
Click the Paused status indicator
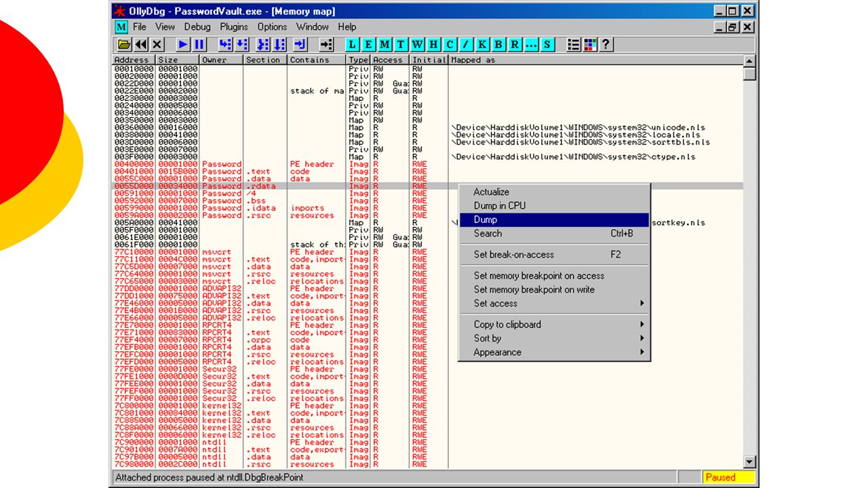pyautogui.click(x=728, y=477)
